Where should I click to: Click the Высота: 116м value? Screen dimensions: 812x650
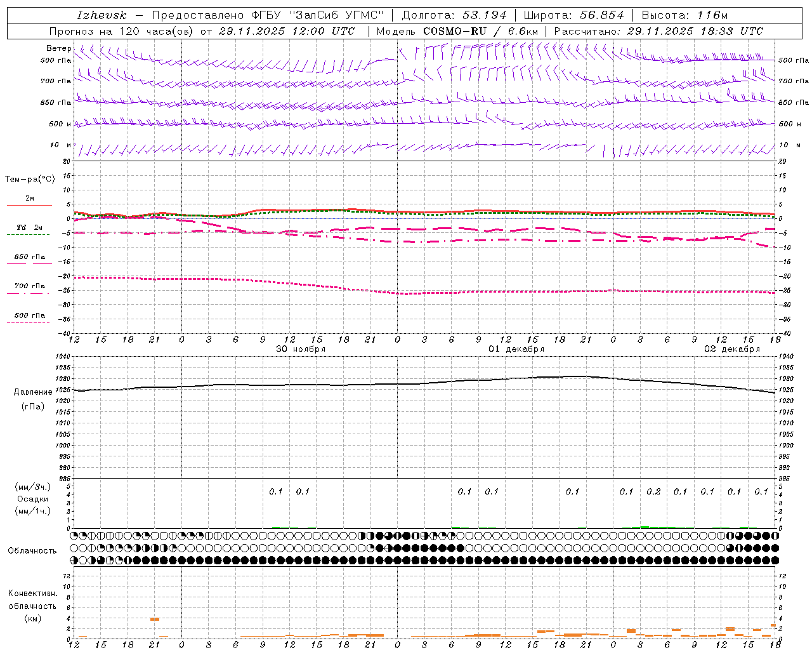coord(684,15)
